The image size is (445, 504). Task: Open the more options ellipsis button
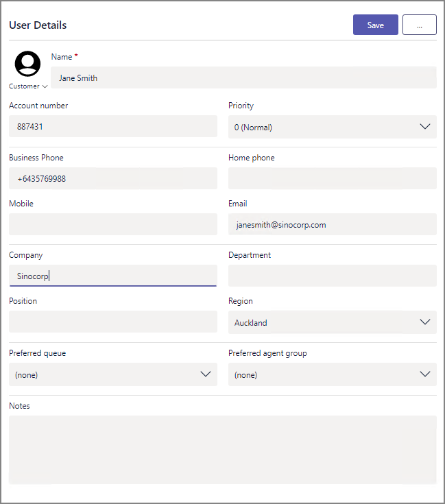tap(420, 25)
